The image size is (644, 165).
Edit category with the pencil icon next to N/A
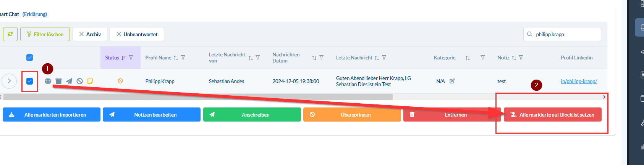pos(452,81)
